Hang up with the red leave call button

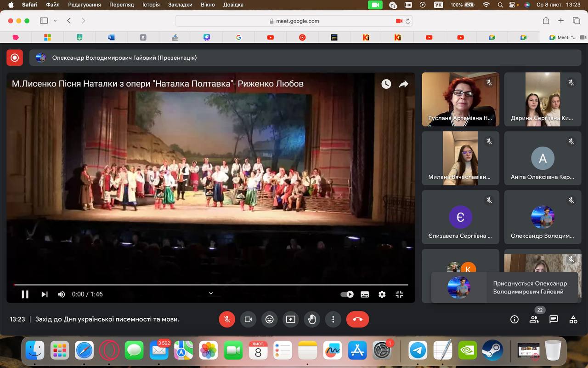point(357,319)
